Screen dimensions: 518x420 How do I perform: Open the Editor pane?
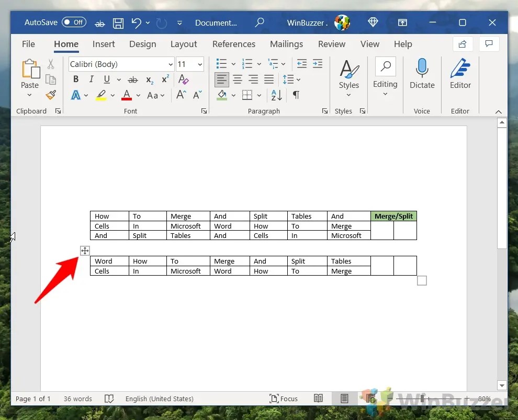coord(460,73)
